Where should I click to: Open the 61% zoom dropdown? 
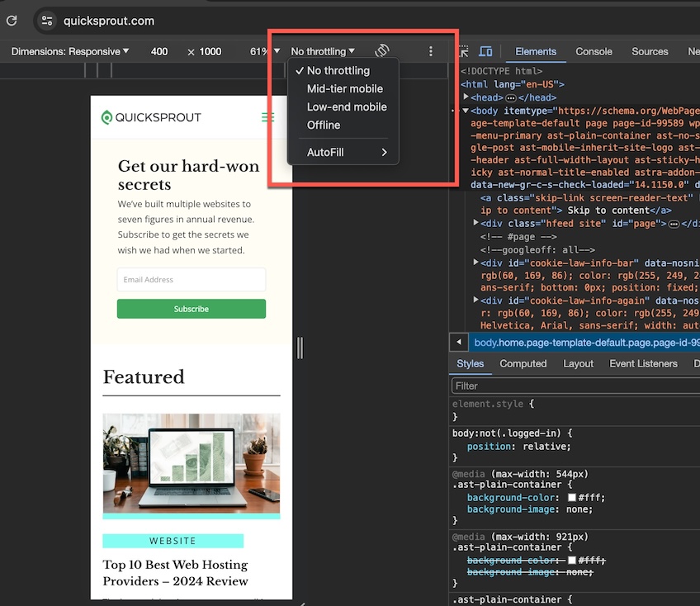[264, 51]
